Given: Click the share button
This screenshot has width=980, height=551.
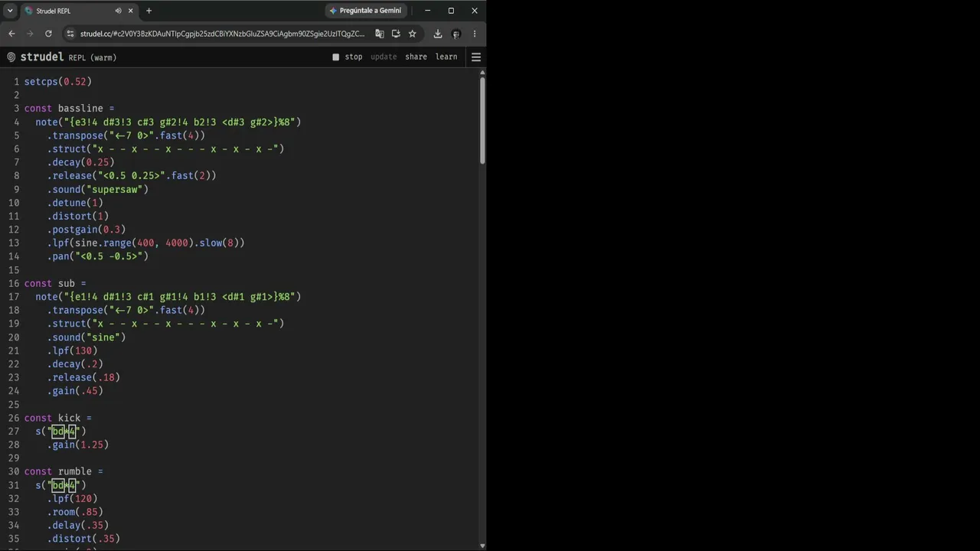Looking at the screenshot, I should [416, 57].
